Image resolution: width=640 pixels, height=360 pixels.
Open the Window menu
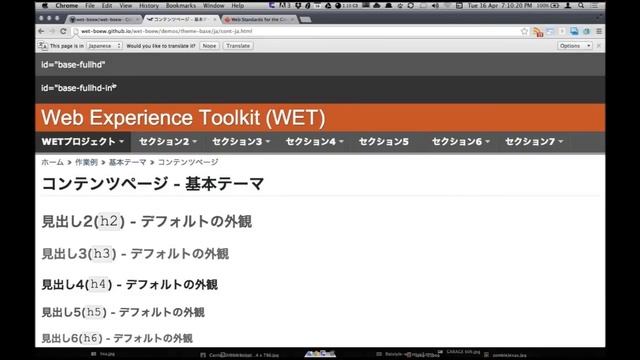click(x=213, y=6)
